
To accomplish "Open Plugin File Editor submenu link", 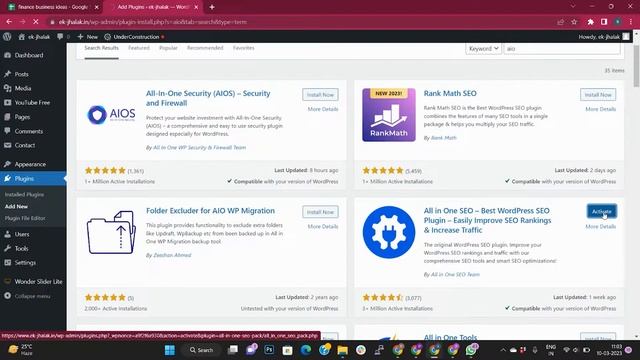I will [x=25, y=218].
